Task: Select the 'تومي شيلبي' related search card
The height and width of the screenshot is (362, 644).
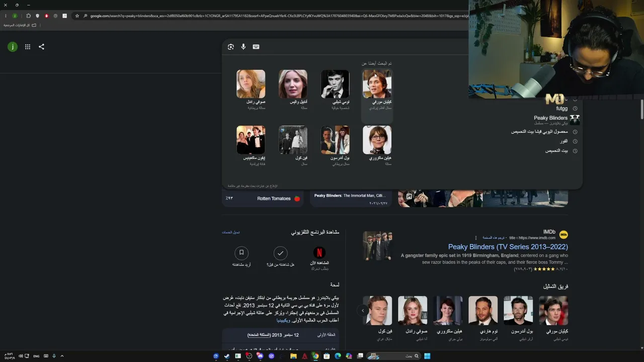Action: pyautogui.click(x=335, y=90)
